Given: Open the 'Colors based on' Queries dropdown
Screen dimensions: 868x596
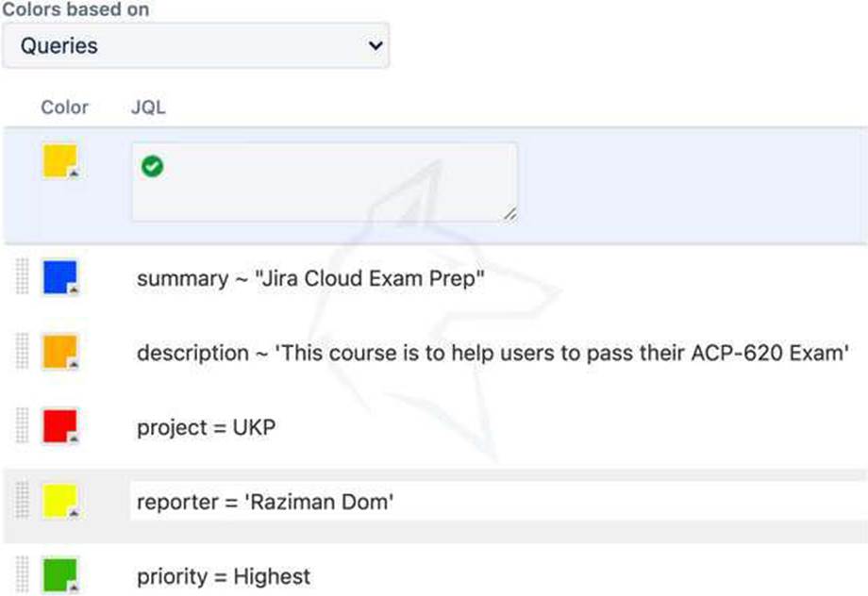Looking at the screenshot, I should pyautogui.click(x=195, y=45).
